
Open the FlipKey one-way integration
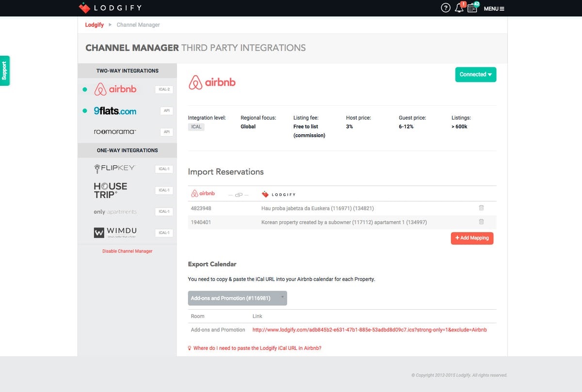114,168
